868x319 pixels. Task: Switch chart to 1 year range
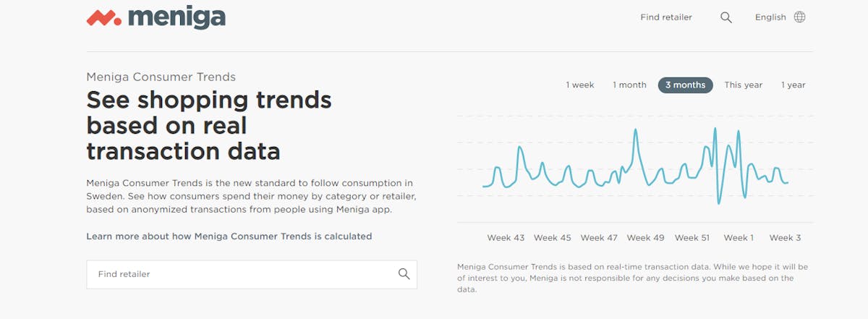(793, 85)
